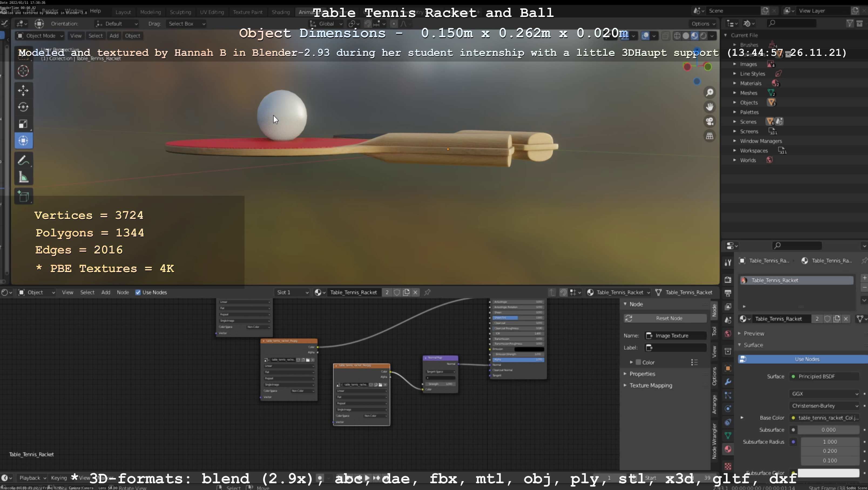The width and height of the screenshot is (868, 490).
Task: Select the Scale tool
Action: [23, 124]
